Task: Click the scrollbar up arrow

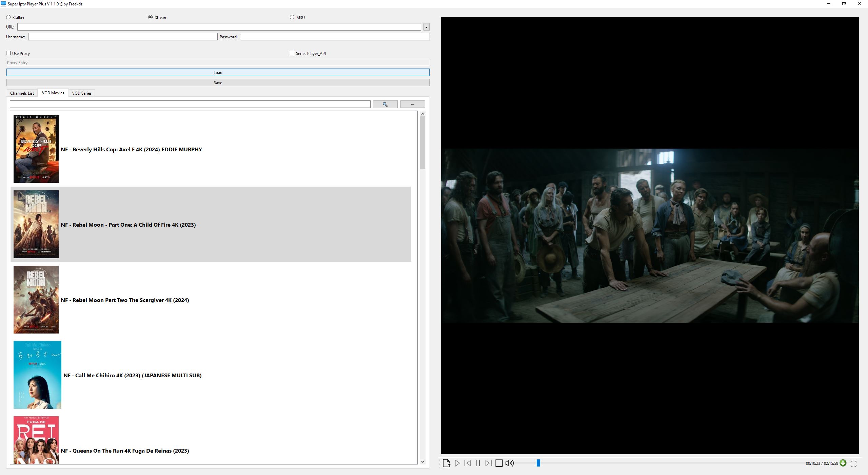Action: (x=422, y=114)
